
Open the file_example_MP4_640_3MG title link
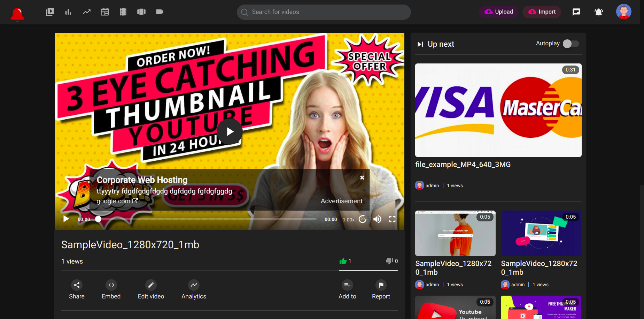tap(463, 165)
